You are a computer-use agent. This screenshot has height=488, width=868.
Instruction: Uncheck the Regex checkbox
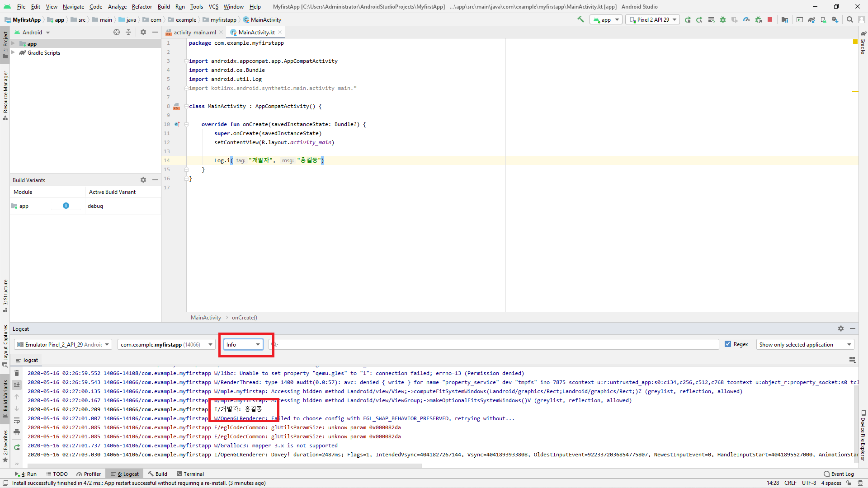728,344
